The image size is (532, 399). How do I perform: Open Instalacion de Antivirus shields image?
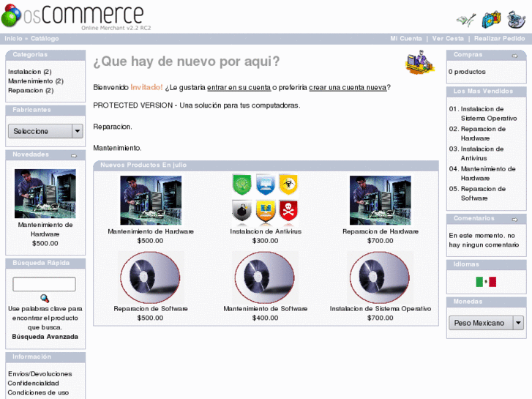266,200
